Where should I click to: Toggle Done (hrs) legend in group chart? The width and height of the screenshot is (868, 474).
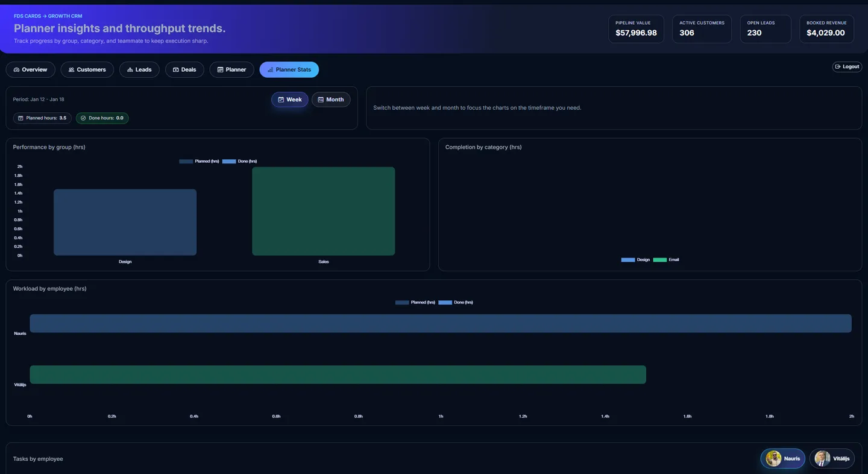point(239,161)
